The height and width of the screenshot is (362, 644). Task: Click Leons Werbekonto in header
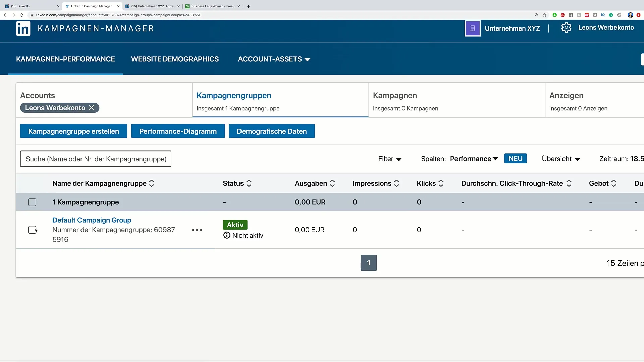coord(606,28)
